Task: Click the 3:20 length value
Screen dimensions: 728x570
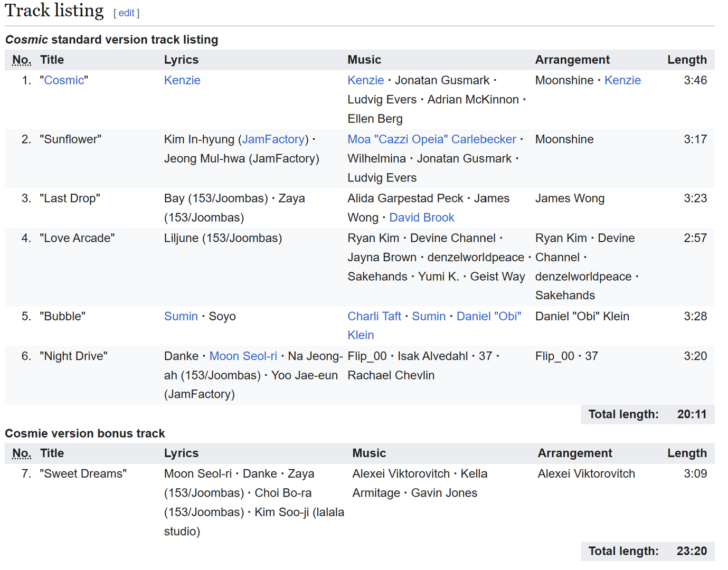Action: (x=695, y=356)
